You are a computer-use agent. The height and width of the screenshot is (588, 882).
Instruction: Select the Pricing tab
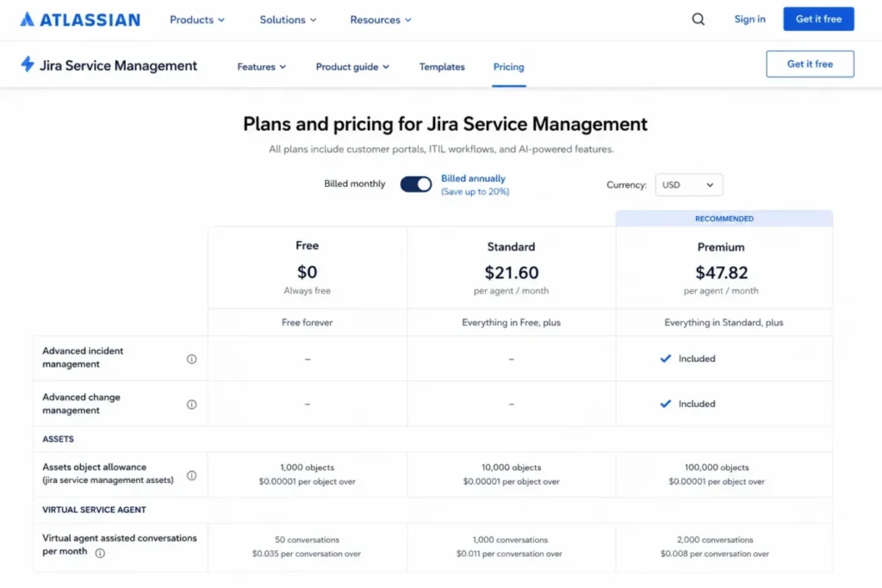[x=508, y=66]
